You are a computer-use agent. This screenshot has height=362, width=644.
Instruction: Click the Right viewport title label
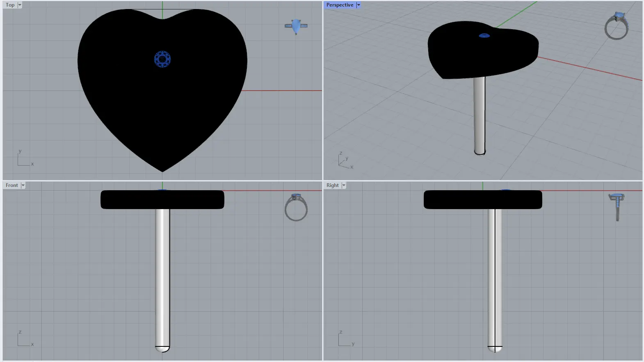332,185
